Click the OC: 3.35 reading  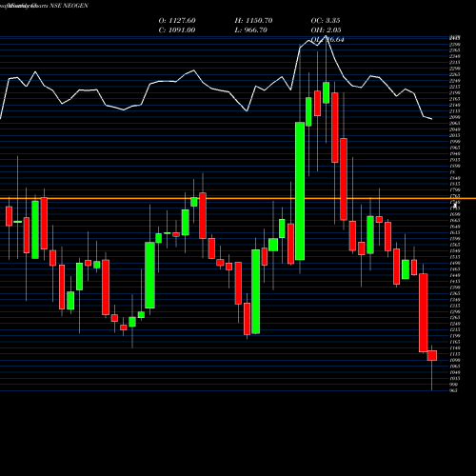[x=326, y=20]
